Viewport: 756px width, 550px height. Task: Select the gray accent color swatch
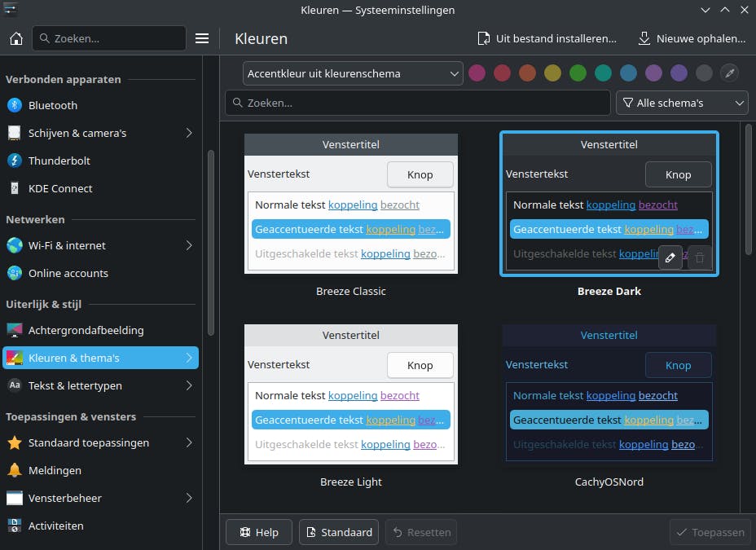704,73
